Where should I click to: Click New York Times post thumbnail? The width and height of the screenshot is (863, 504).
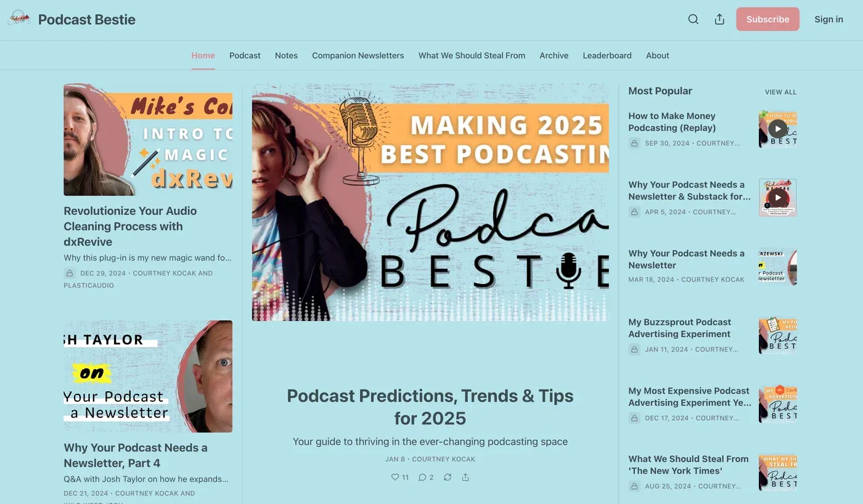pos(777,472)
